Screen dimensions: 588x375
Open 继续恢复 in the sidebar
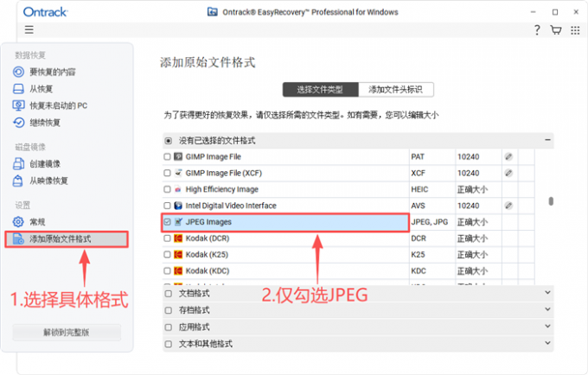tap(45, 123)
